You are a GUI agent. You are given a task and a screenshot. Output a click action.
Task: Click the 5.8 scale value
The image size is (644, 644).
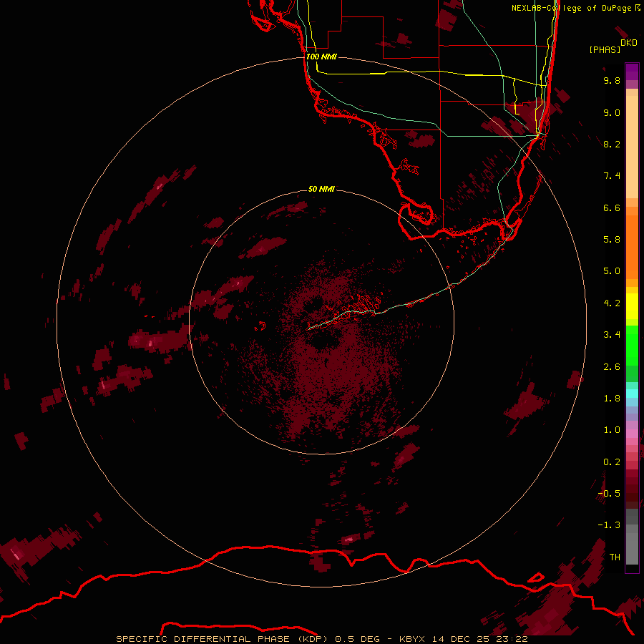coord(612,240)
